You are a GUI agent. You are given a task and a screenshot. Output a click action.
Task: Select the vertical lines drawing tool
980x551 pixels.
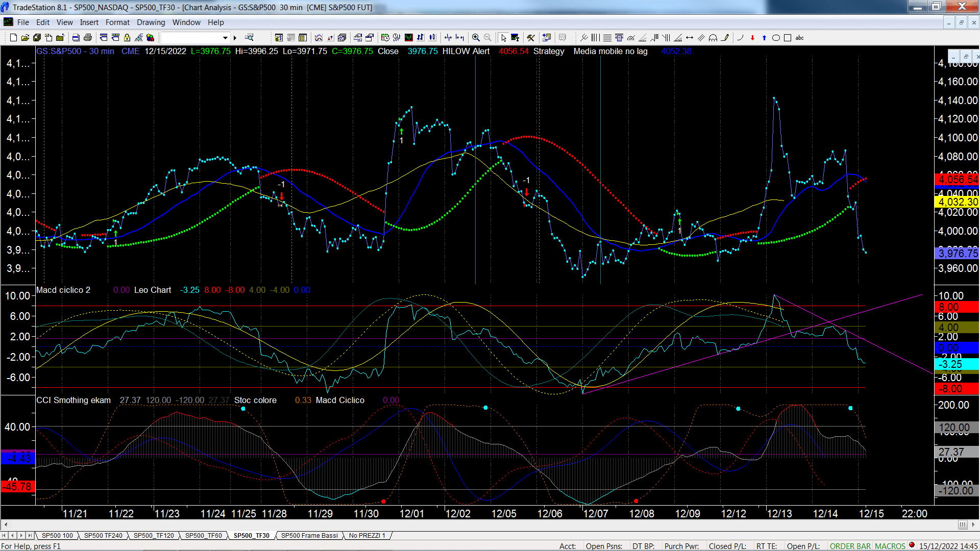(x=596, y=38)
